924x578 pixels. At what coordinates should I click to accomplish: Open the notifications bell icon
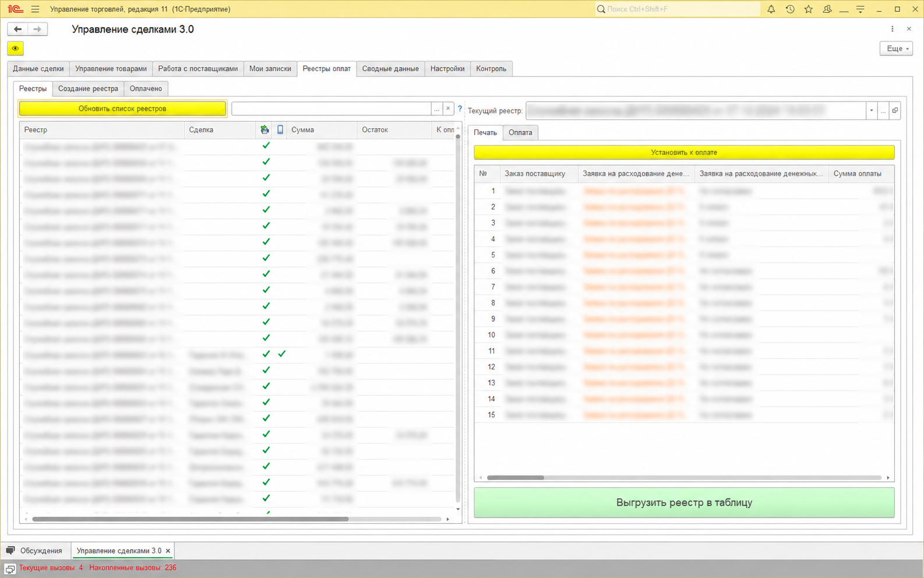(771, 9)
